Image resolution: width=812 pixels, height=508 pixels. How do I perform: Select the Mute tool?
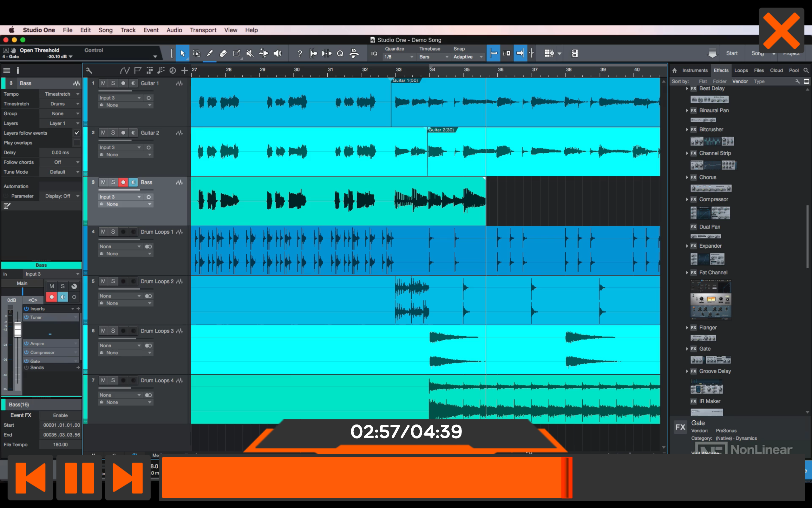pos(250,53)
